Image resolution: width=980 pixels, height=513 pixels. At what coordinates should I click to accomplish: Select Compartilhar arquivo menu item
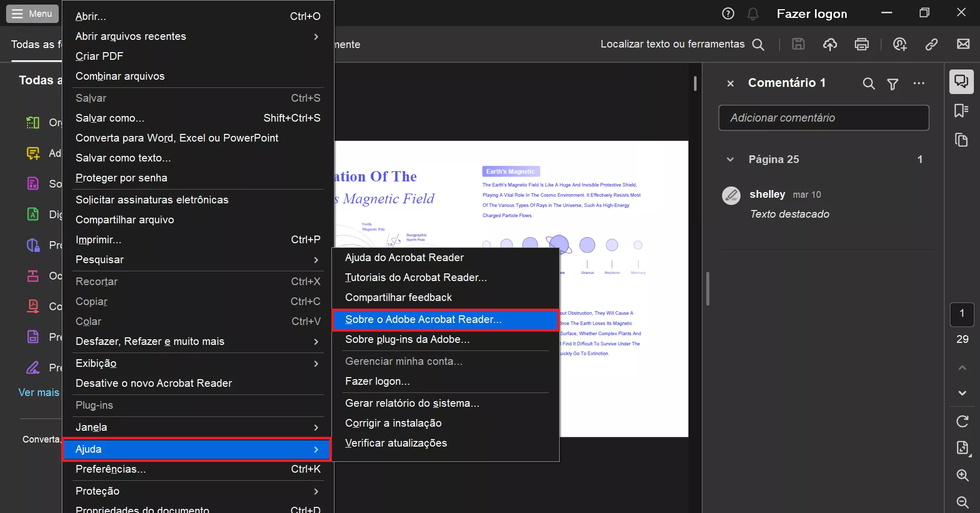197,220
